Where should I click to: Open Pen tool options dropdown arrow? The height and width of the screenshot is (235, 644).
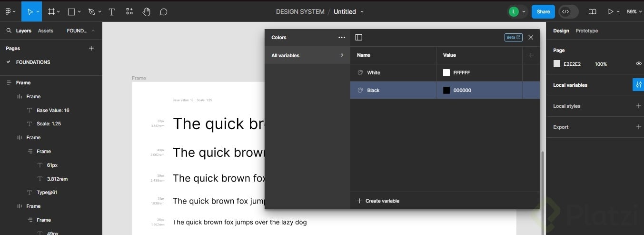click(x=99, y=11)
